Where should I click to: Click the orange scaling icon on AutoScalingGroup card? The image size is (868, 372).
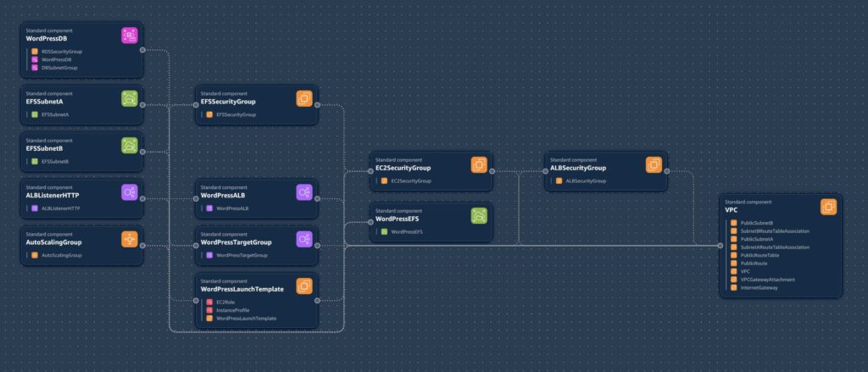tap(129, 239)
